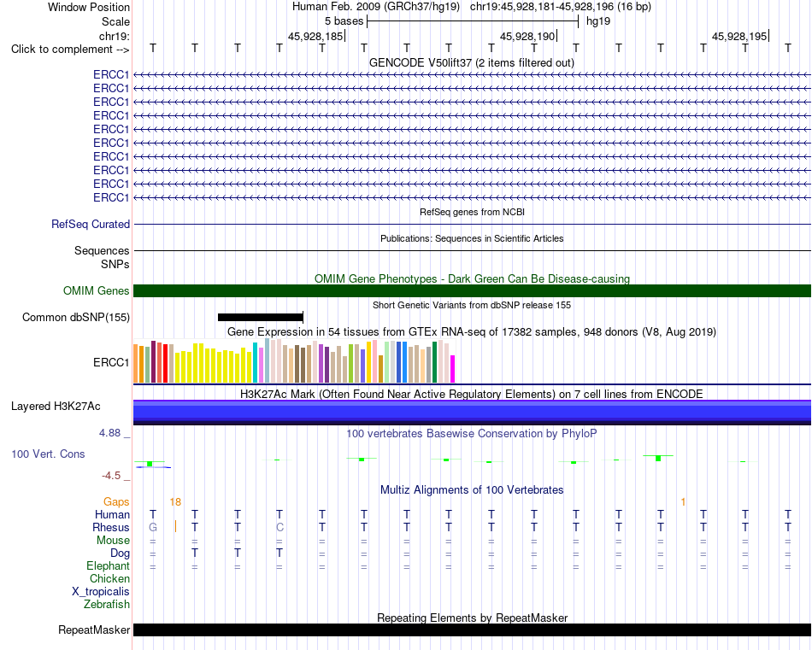Click the -4.5 PhyloP lower scale value
Screen dimensions: 812x650
click(111, 475)
